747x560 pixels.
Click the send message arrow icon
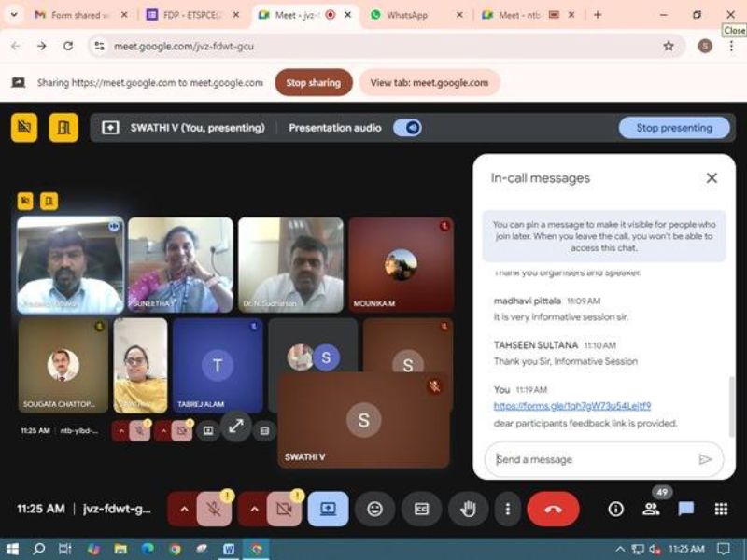coord(705,459)
